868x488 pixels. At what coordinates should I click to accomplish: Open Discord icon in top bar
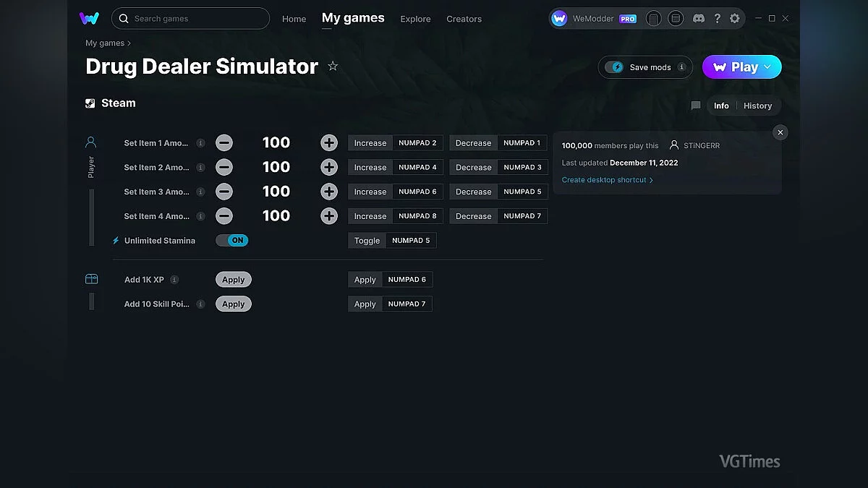(699, 19)
